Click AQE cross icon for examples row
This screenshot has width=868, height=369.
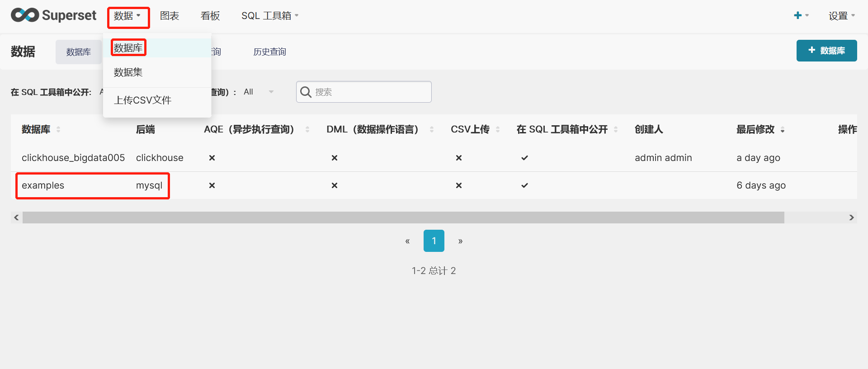coord(212,185)
